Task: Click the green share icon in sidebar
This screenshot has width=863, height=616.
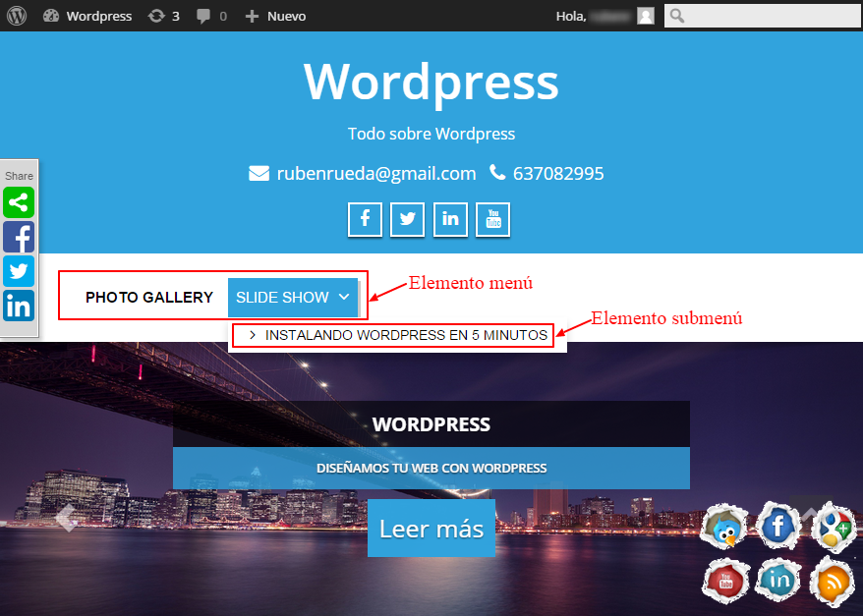Action: (19, 202)
